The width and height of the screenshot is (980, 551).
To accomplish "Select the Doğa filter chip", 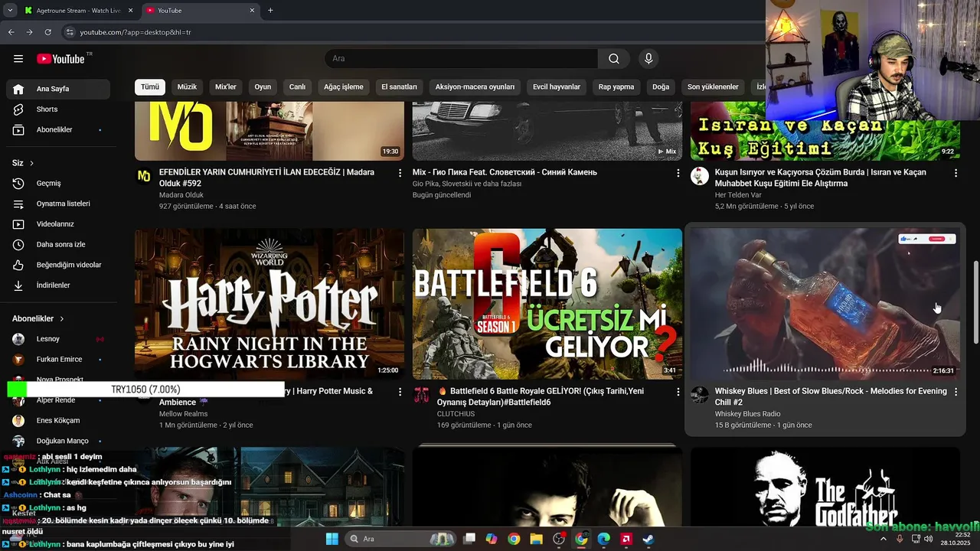I will 661,87.
